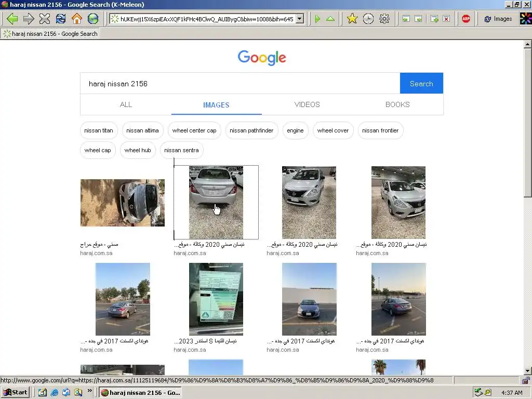532x399 pixels.
Task: Open the Windows Start menu
Action: tap(15, 393)
